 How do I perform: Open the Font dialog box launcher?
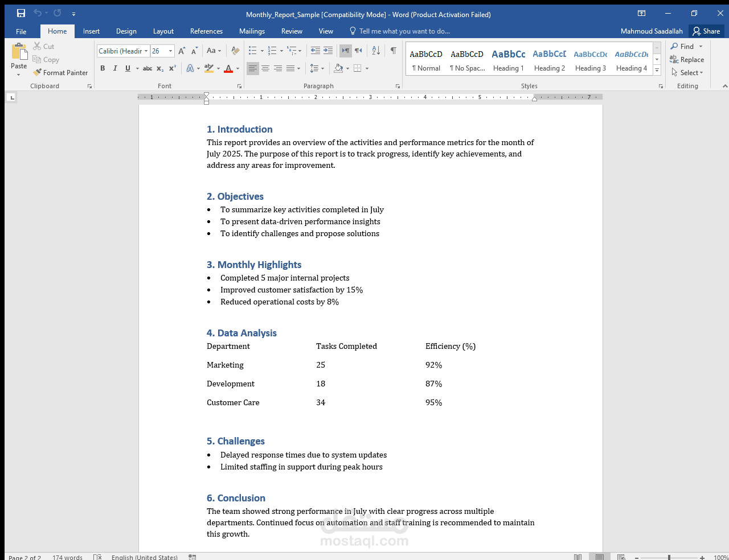pyautogui.click(x=239, y=86)
